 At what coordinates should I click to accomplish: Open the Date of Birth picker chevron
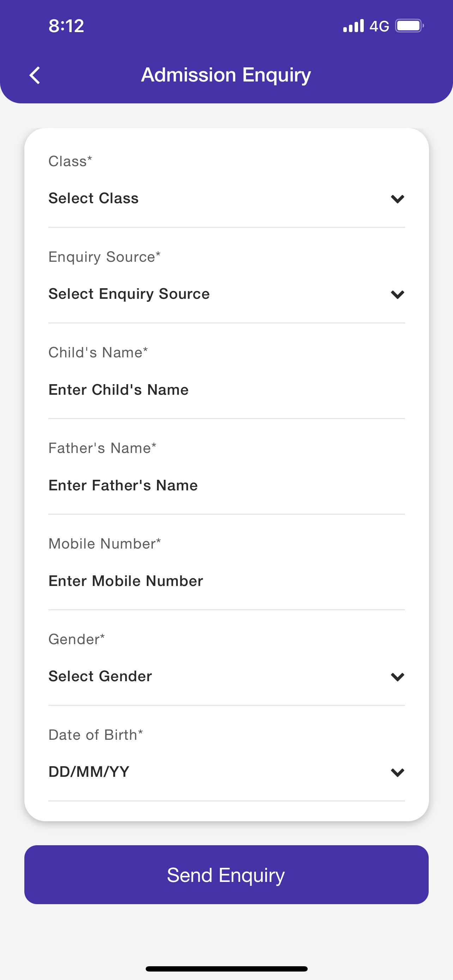pos(397,772)
